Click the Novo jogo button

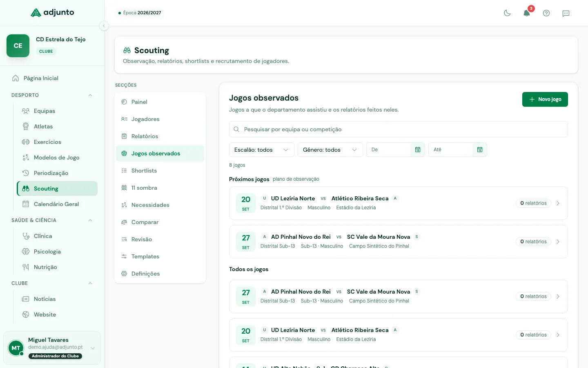(x=545, y=99)
